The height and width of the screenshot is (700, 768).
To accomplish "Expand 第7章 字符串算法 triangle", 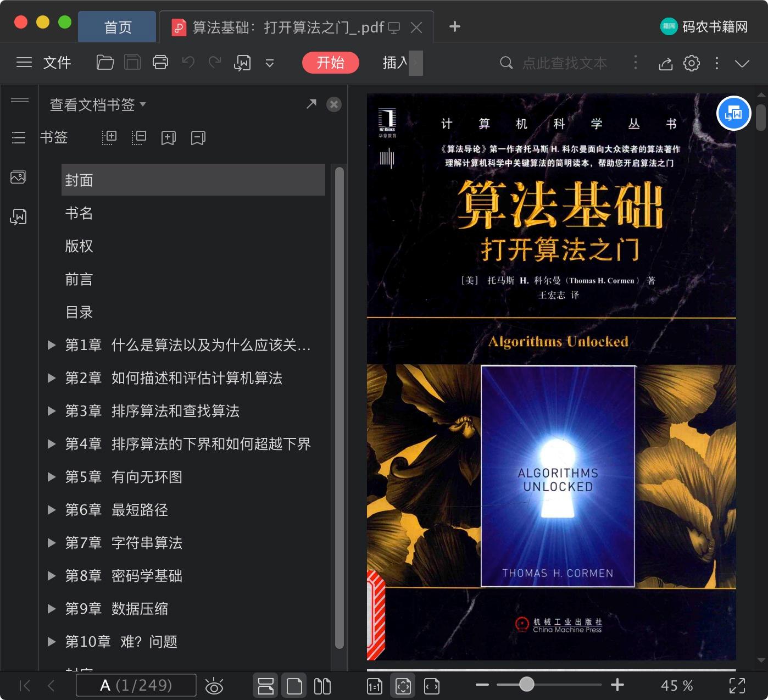I will click(52, 543).
